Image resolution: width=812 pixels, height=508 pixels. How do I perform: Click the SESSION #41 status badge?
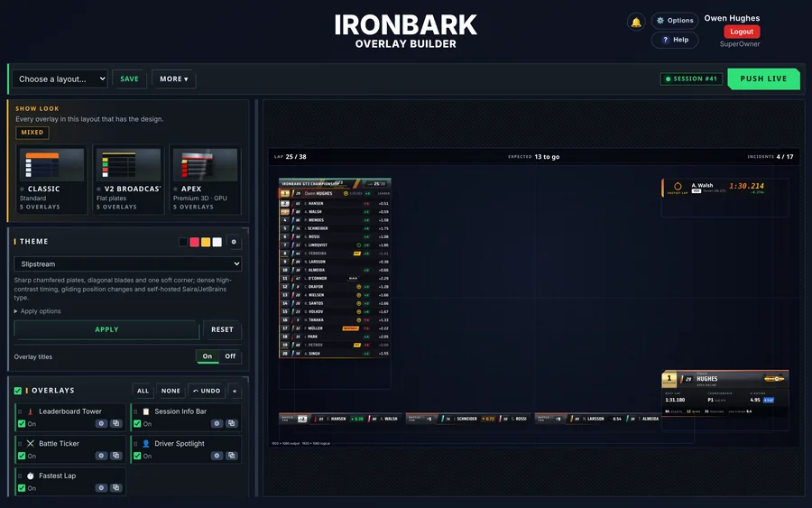[691, 79]
